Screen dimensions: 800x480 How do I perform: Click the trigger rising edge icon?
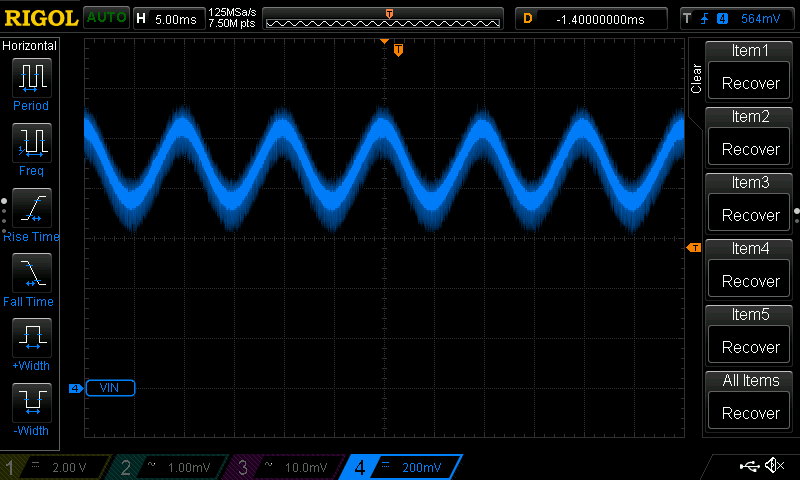[705, 19]
